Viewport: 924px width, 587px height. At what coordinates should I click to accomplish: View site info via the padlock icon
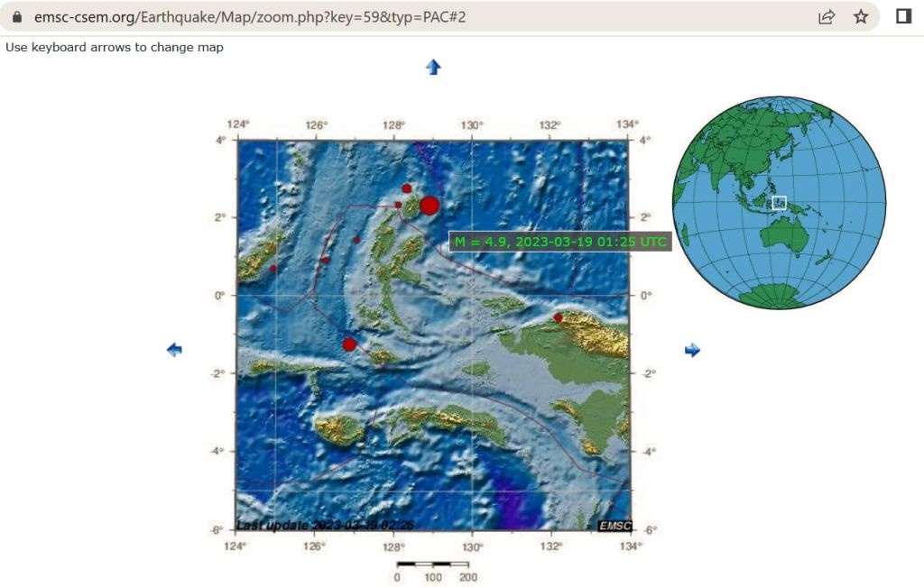click(16, 17)
